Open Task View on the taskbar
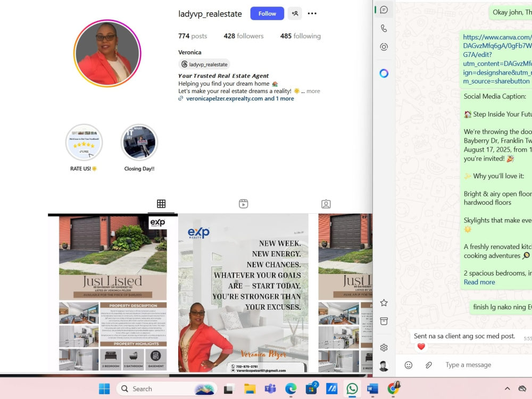The image size is (532, 399). pos(229,389)
